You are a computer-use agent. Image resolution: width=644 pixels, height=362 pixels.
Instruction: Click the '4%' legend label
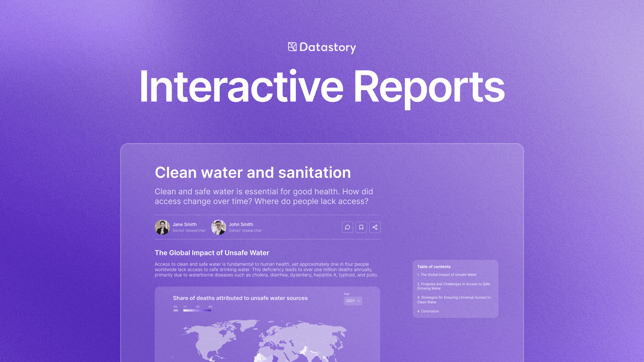198,307
